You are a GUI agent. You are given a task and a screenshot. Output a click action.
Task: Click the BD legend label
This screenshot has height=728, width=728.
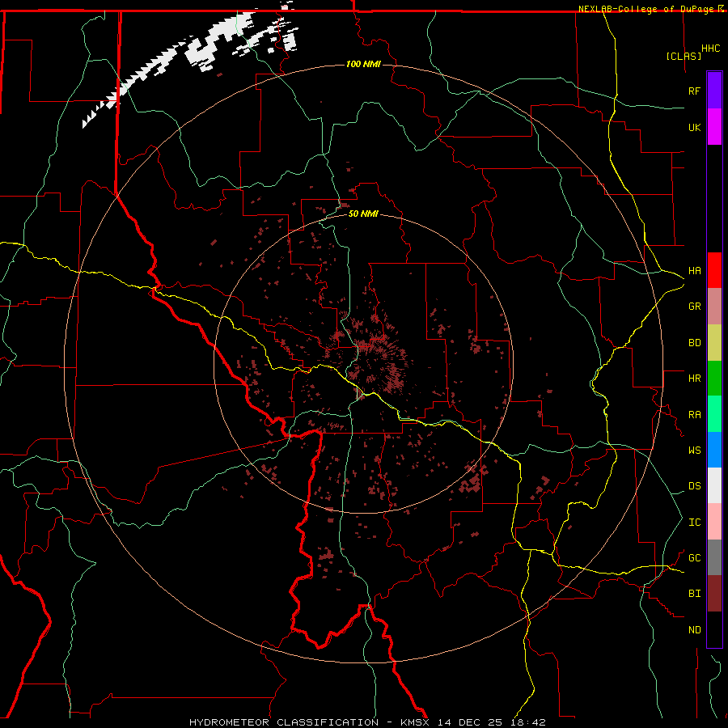(694, 342)
